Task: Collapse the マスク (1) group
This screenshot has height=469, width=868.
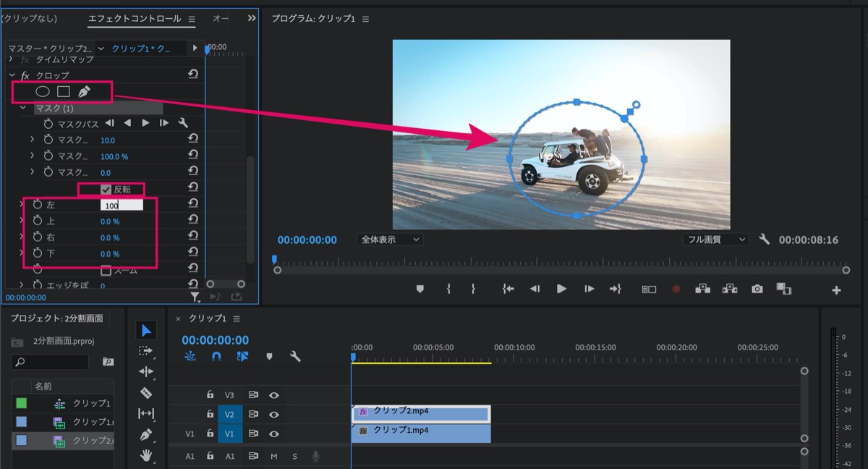Action: pos(23,108)
